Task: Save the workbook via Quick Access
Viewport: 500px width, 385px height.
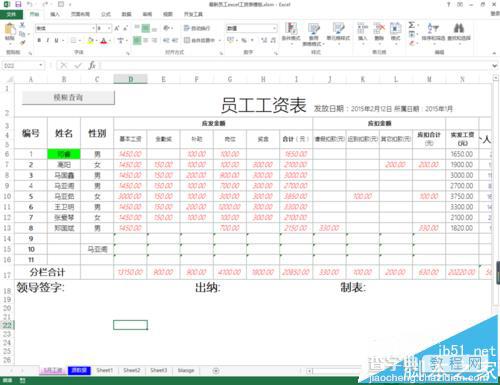Action: pos(18,4)
